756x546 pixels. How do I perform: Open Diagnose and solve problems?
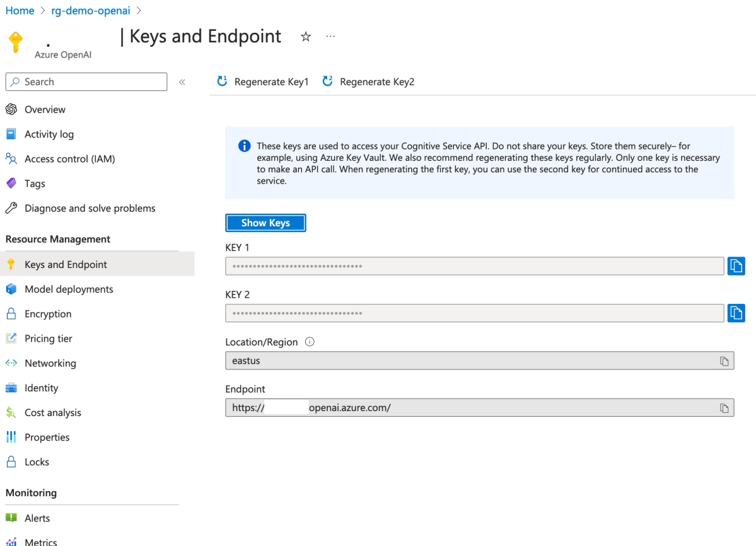[x=90, y=208]
